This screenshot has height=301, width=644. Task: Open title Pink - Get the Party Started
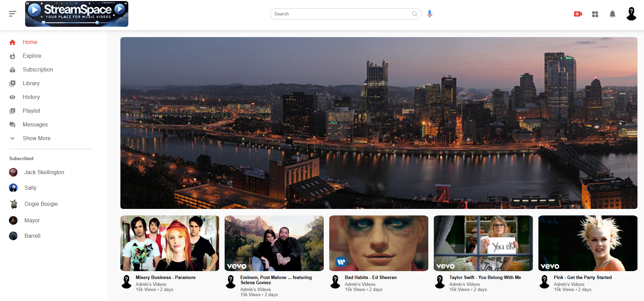583,277
